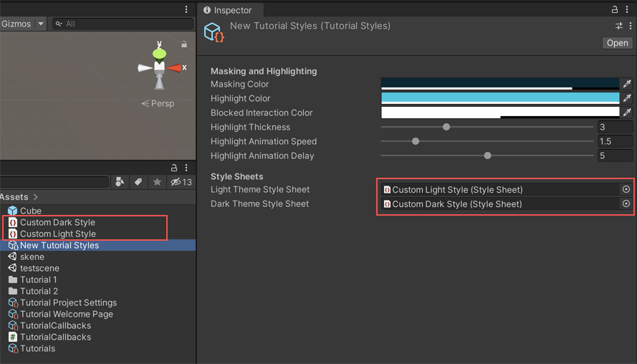Open the Gizmos dropdown arrow
The height and width of the screenshot is (364, 637).
click(x=41, y=24)
